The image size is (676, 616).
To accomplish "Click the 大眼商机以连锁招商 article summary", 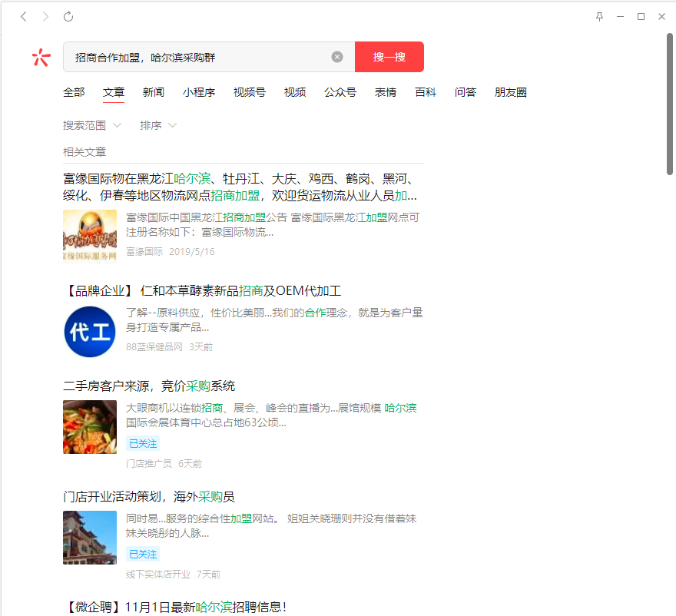I will pyautogui.click(x=272, y=416).
